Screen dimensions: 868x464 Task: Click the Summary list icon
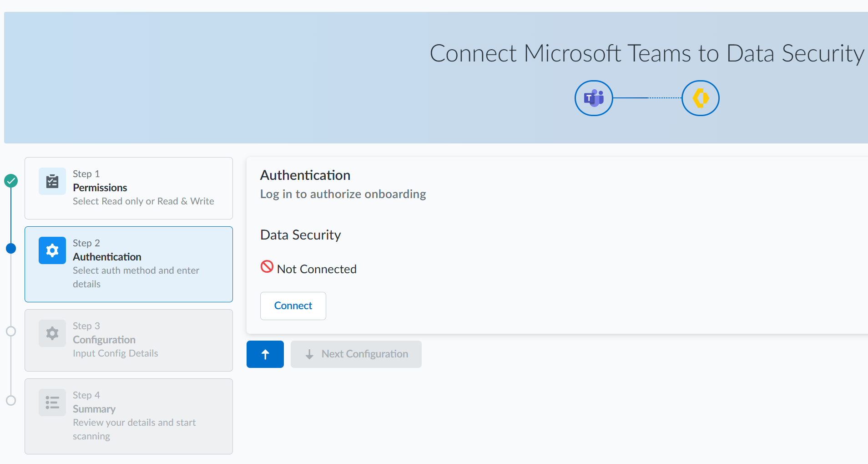(52, 403)
